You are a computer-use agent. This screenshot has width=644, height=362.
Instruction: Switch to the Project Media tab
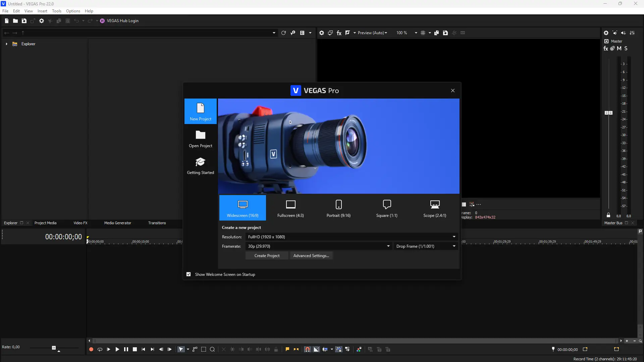click(46, 223)
